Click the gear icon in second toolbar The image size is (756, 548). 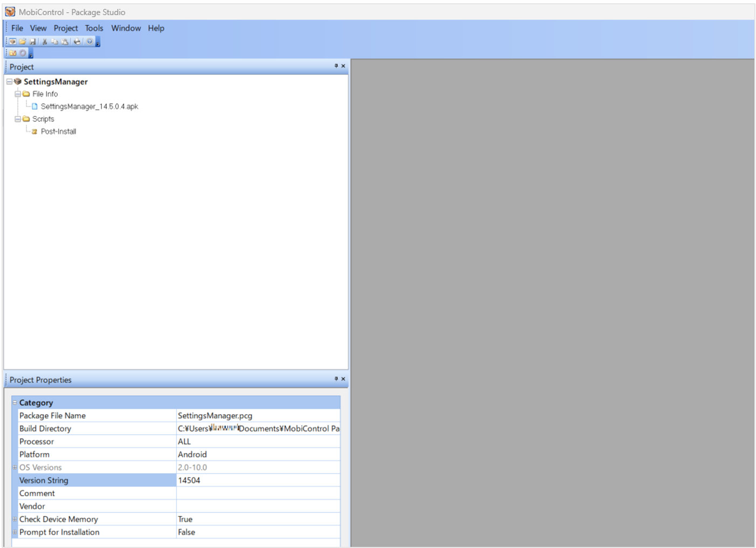click(x=23, y=53)
